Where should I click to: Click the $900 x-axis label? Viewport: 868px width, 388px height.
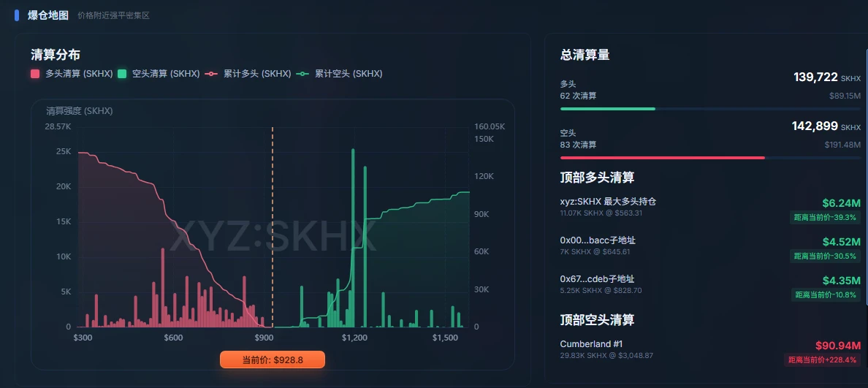coord(264,338)
